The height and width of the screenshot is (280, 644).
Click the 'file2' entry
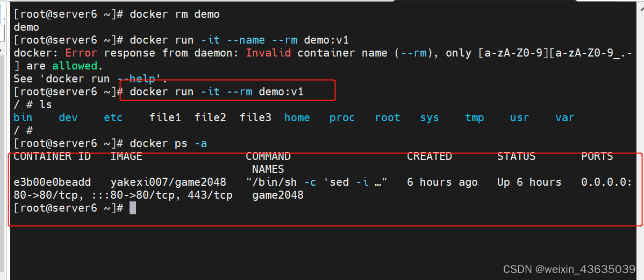pyautogui.click(x=210, y=117)
